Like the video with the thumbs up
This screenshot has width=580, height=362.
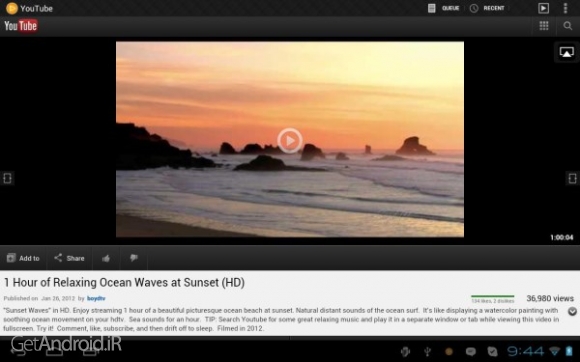pyautogui.click(x=106, y=258)
